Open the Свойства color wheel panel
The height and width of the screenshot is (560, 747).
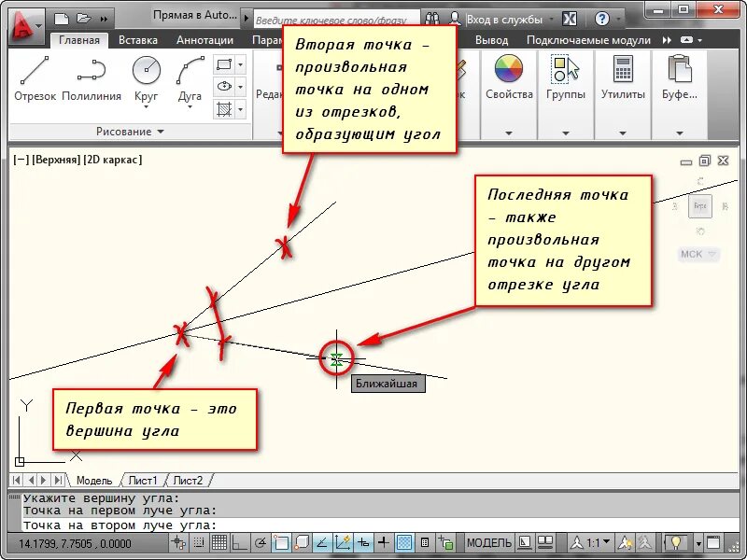click(509, 77)
